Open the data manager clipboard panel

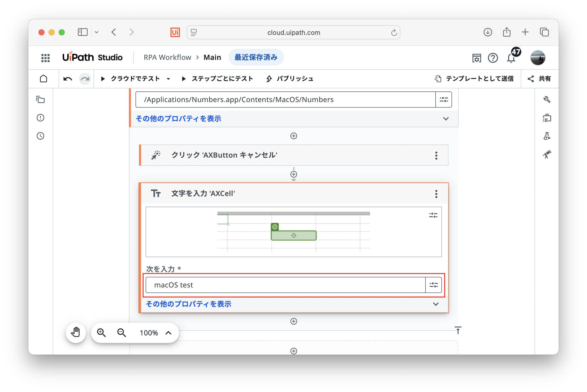tap(547, 118)
